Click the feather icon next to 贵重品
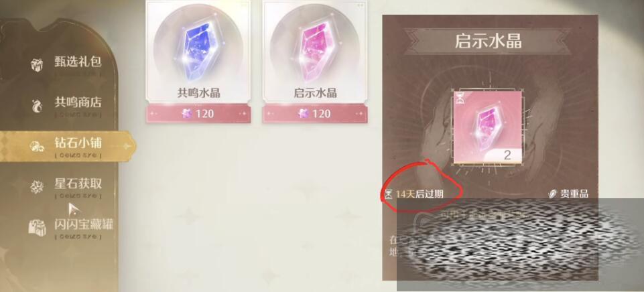The width and height of the screenshot is (644, 292). 554,194
